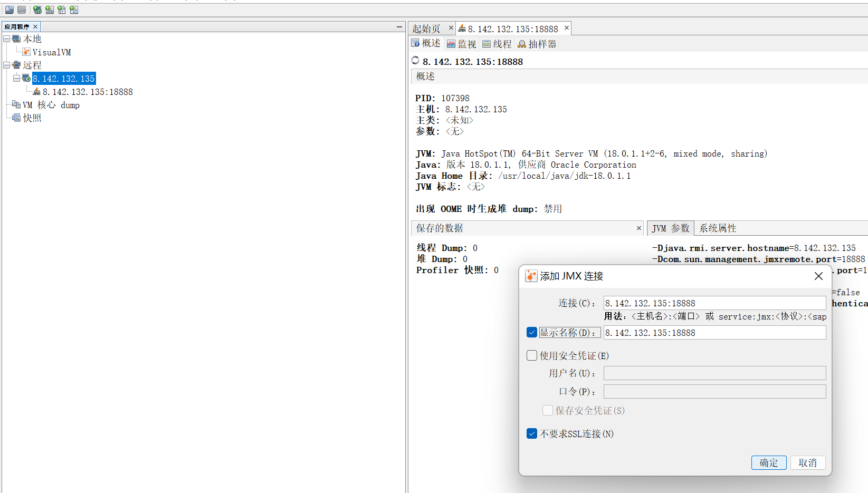Viewport: 868px width, 493px height.
Task: Click the 抽样器 sampler tab icon
Action: pyautogui.click(x=522, y=44)
